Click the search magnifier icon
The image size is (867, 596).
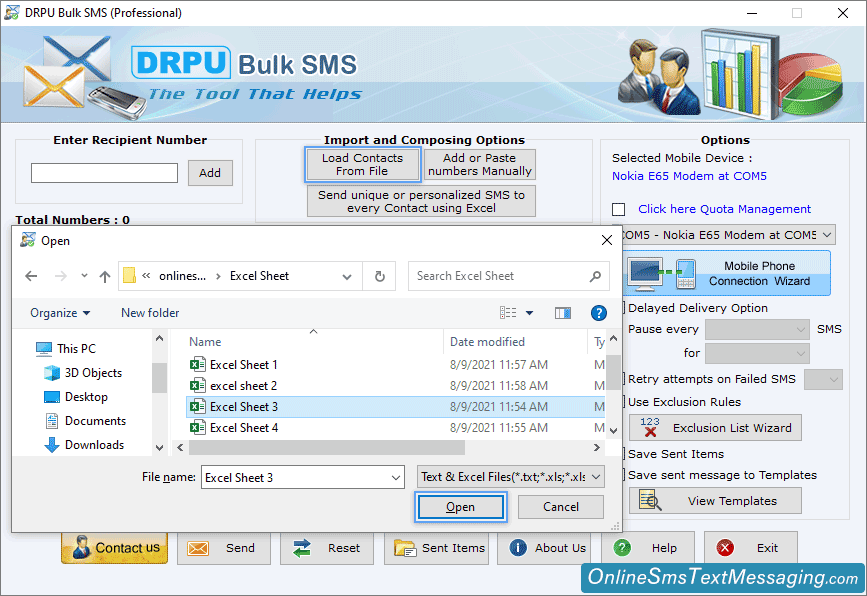595,276
